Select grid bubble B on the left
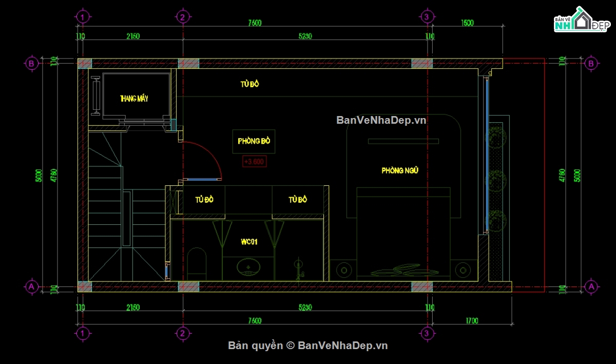 tap(32, 64)
